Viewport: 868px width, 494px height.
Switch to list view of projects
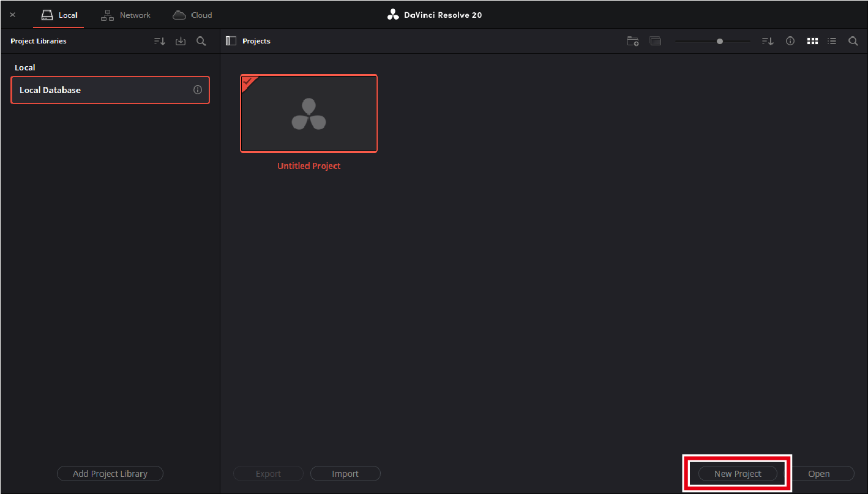tap(832, 41)
